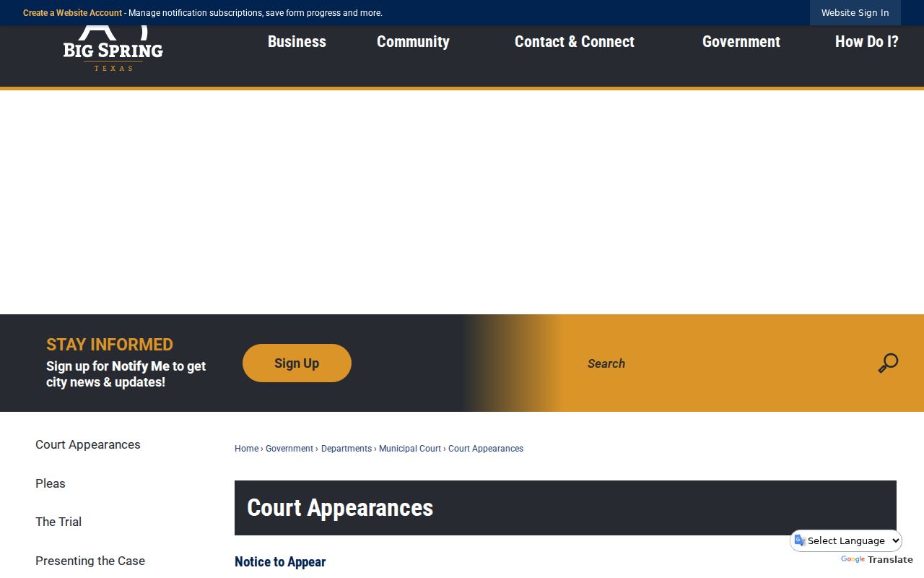This screenshot has height=578, width=924.
Task: Open the Big Spring Texas logo homepage
Action: (x=113, y=49)
